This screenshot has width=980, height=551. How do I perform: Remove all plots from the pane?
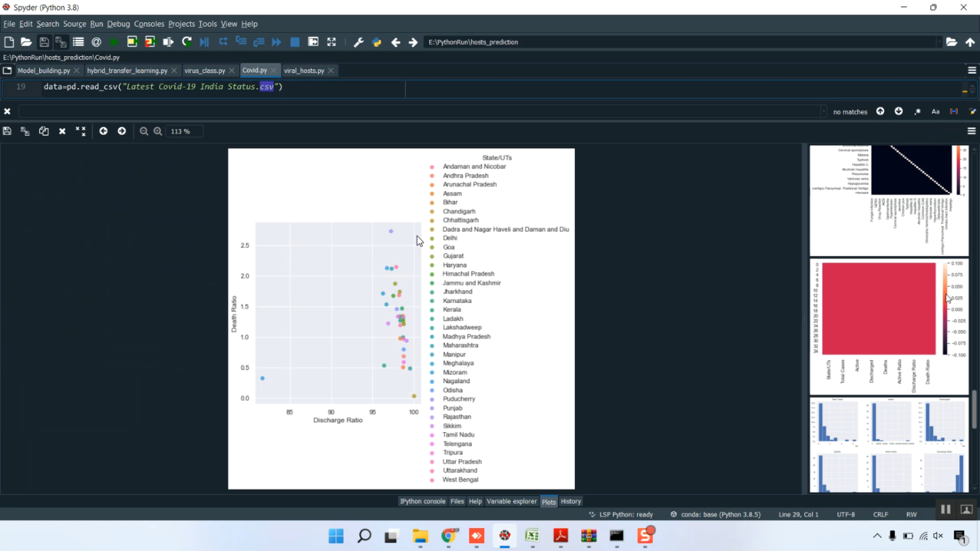click(x=81, y=131)
